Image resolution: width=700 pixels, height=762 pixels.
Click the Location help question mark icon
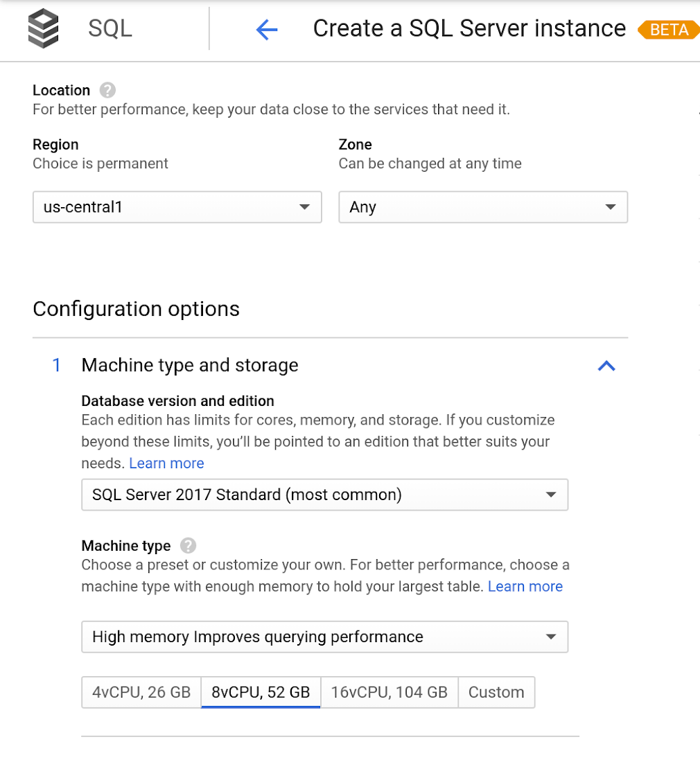pos(107,90)
